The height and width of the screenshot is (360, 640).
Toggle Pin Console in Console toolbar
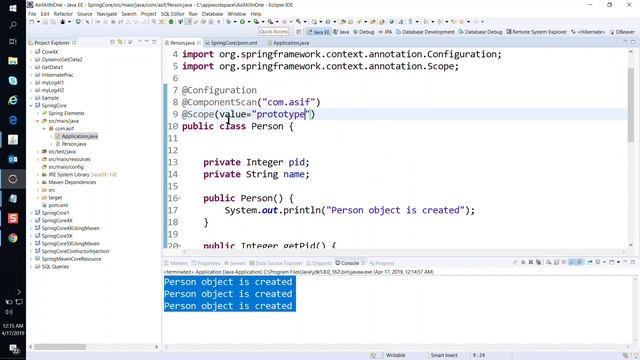(590, 262)
